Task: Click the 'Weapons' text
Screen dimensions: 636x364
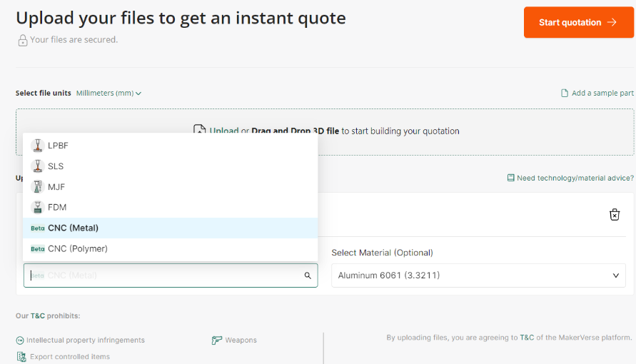Action: point(241,340)
